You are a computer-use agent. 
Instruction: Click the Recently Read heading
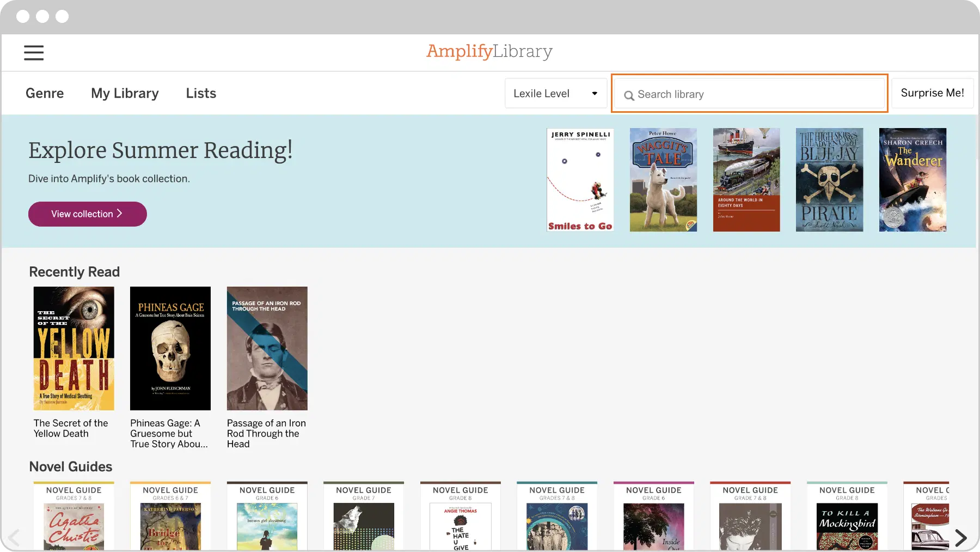pyautogui.click(x=75, y=272)
